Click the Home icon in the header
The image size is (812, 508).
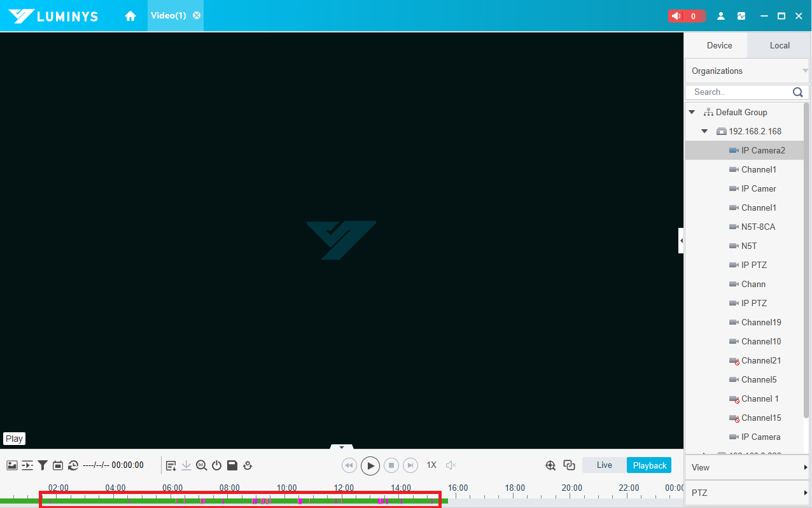pyautogui.click(x=130, y=16)
